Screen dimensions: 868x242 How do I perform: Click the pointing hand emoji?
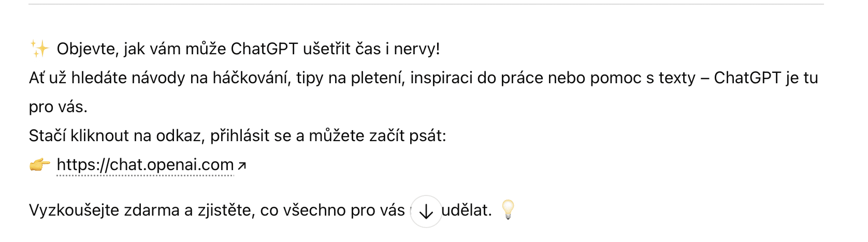coord(39,165)
